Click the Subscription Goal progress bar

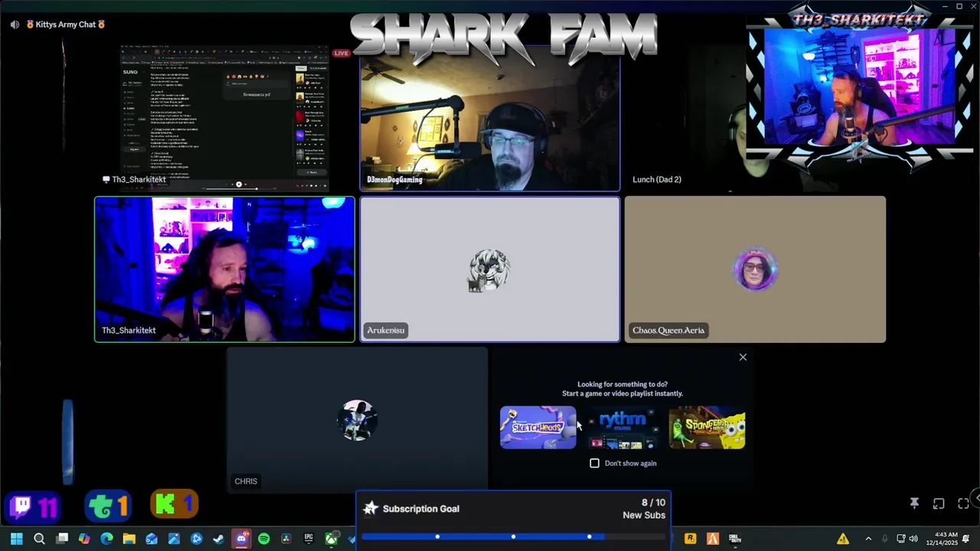click(514, 536)
